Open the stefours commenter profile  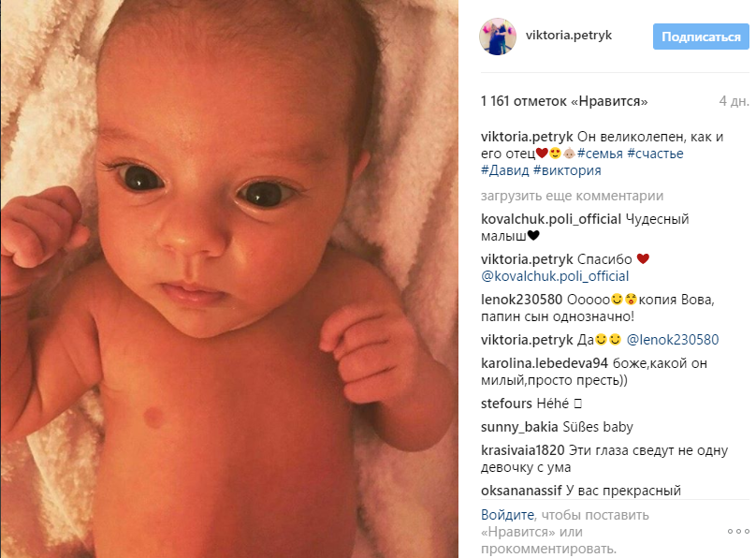[506, 404]
